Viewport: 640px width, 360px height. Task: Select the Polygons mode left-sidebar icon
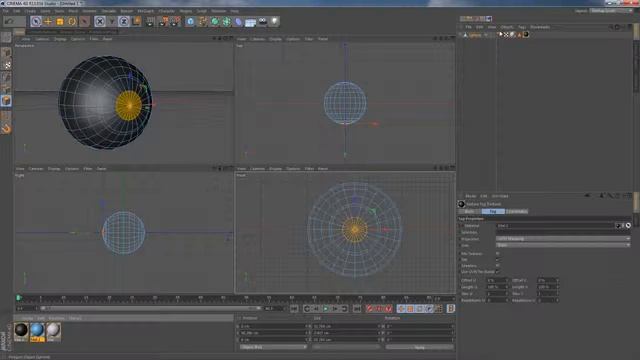[x=6, y=101]
